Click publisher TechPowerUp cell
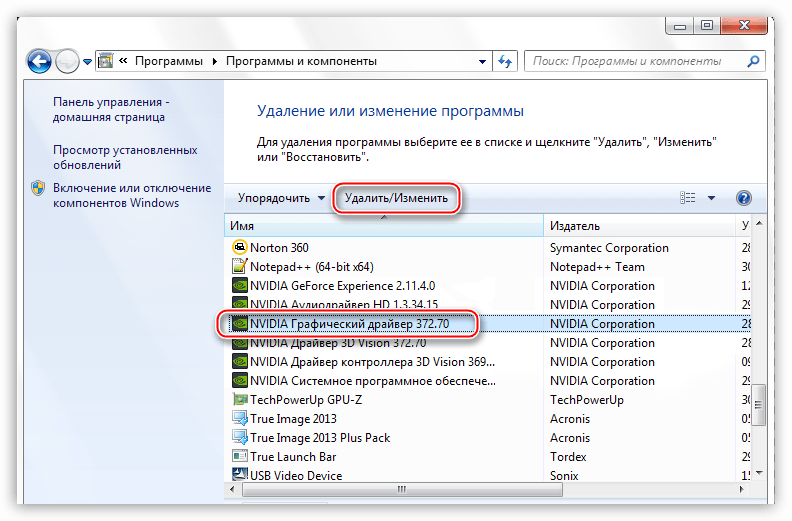This screenshot has width=792, height=521. click(586, 400)
